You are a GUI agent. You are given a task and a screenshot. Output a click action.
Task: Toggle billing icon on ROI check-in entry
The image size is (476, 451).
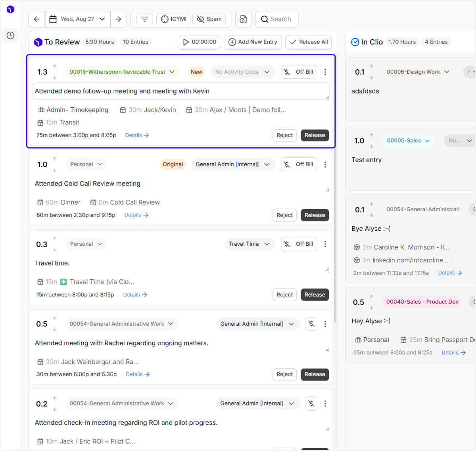coord(311,403)
